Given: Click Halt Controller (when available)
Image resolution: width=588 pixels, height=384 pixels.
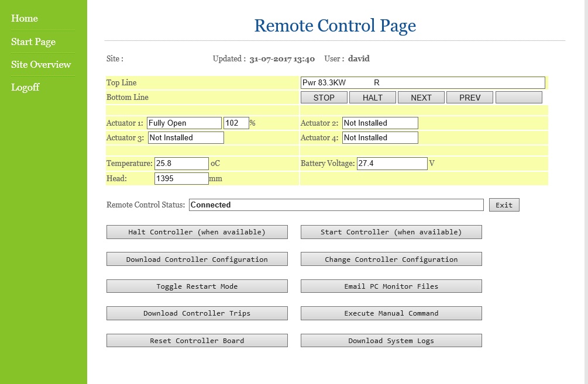Looking at the screenshot, I should click(197, 232).
